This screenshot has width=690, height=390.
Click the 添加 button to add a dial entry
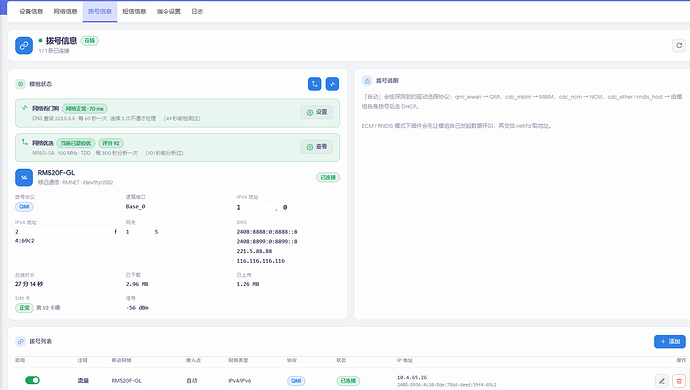pyautogui.click(x=670, y=341)
